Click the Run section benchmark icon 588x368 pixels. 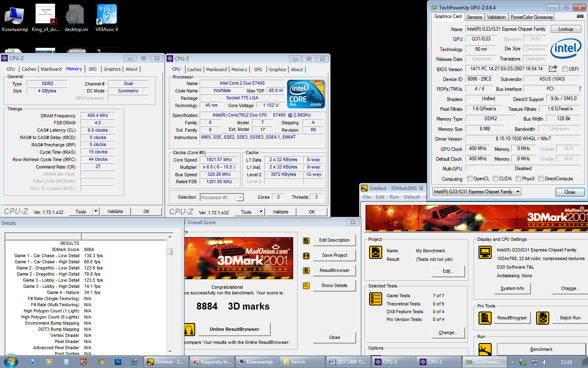[485, 350]
